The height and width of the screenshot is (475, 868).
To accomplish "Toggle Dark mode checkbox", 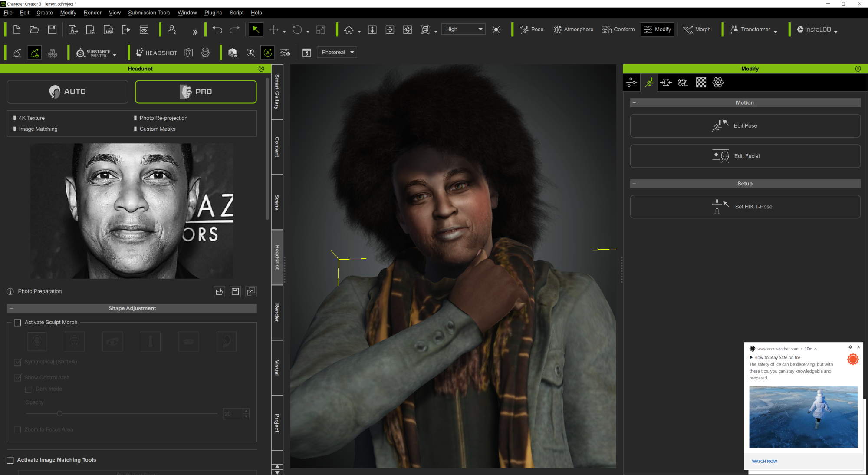I will coord(29,389).
